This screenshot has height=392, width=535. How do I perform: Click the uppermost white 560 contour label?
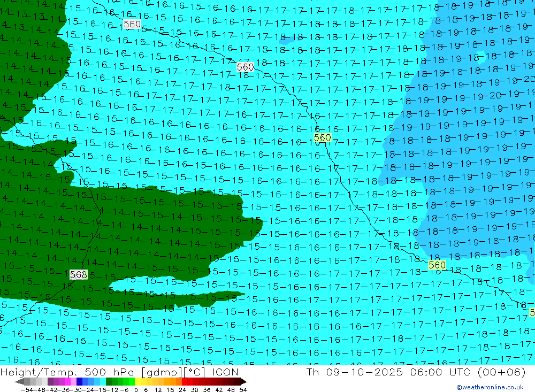(132, 24)
